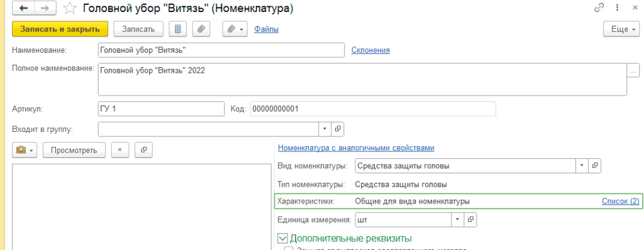Click the paperclip attach button

click(x=201, y=29)
